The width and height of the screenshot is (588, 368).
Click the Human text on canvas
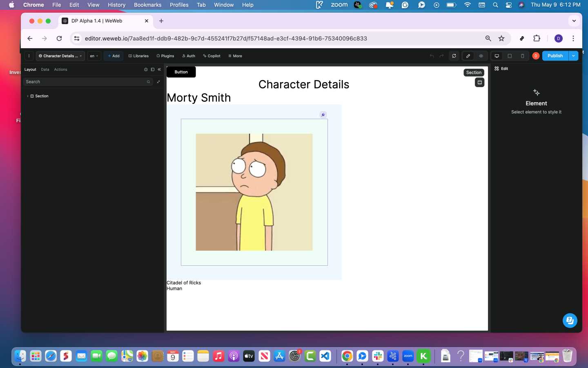click(174, 289)
